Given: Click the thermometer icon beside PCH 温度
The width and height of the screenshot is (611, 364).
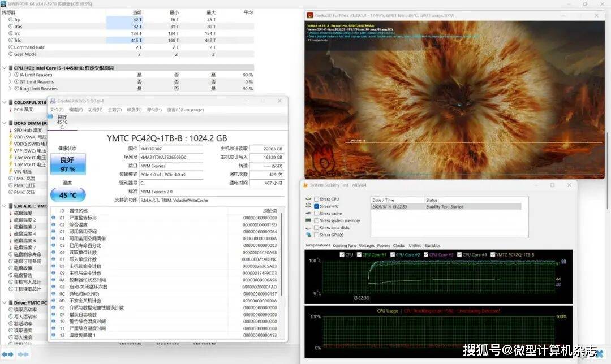Looking at the screenshot, I should click(x=11, y=110).
